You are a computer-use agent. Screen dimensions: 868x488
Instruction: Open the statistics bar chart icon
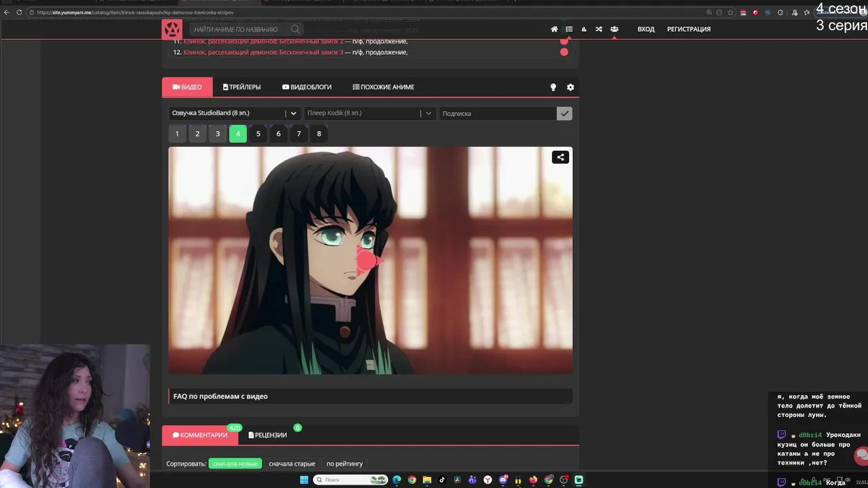(584, 29)
